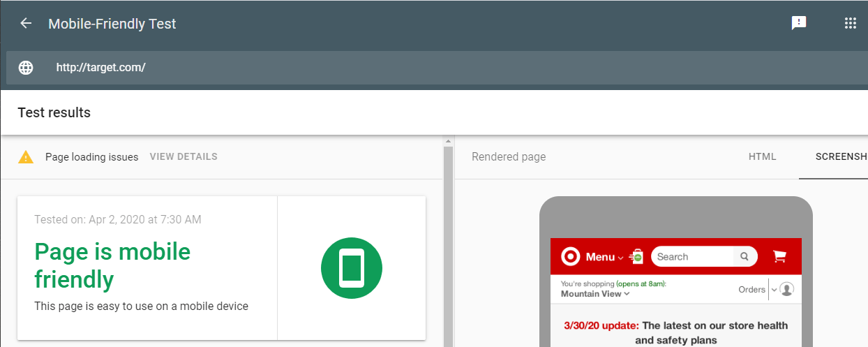Expand the Target Menu dropdown
This screenshot has height=347, width=868.
[x=604, y=257]
